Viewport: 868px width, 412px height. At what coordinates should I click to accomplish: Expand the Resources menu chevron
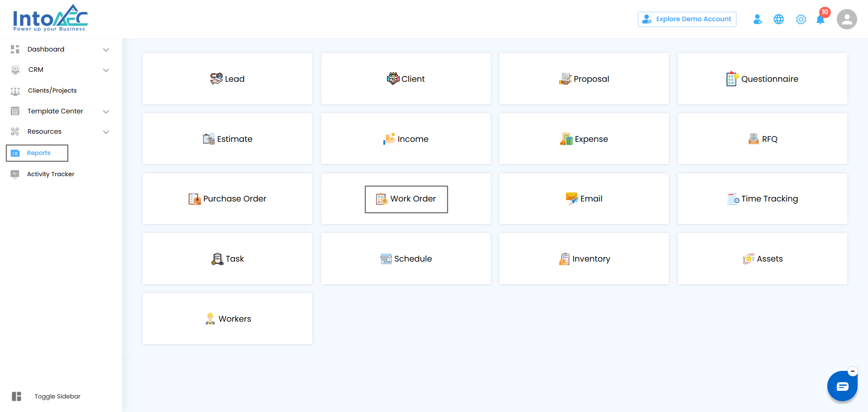pos(106,132)
